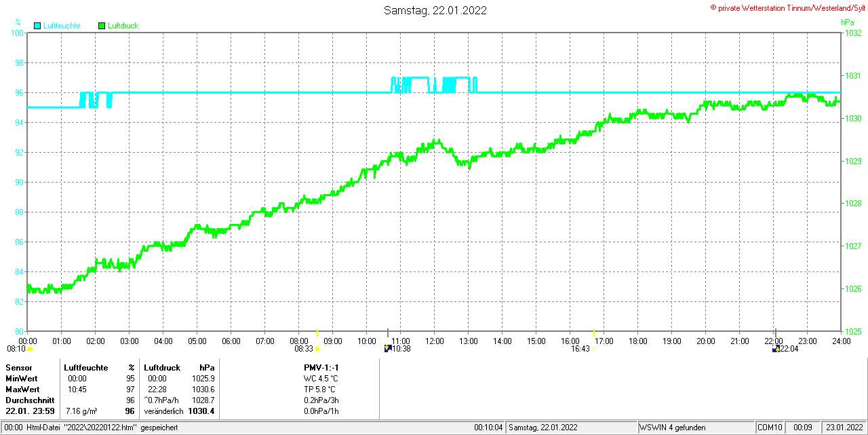Click the MaxWert row label
Image resolution: width=868 pixels, height=435 pixels.
point(23,389)
